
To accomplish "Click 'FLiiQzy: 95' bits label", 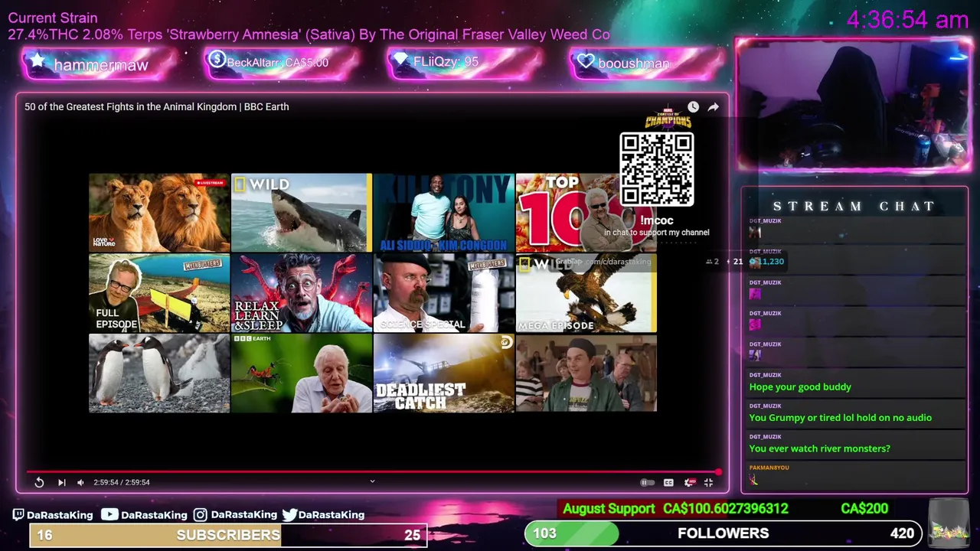I will [446, 62].
